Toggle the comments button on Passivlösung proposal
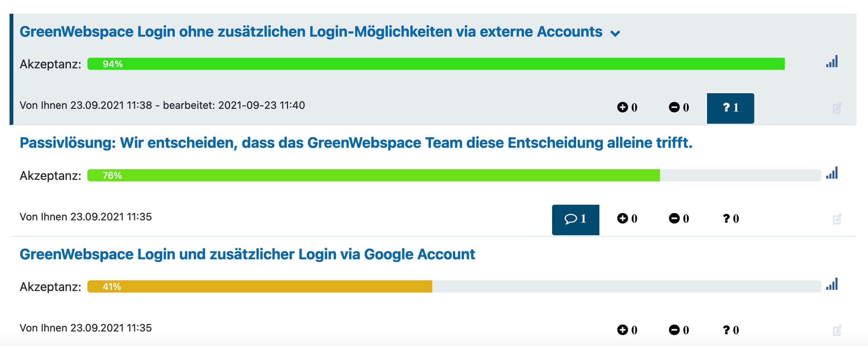Viewport: 868px width, 346px height. click(575, 220)
